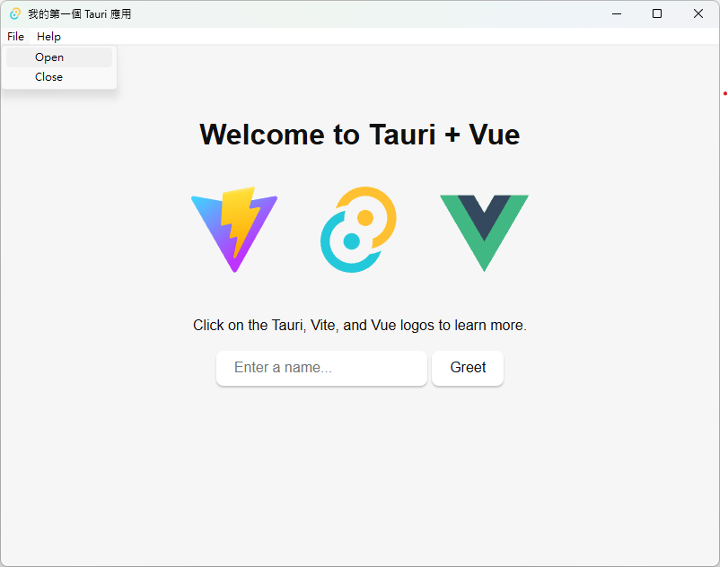Open the Help menu
This screenshot has height=567, width=728.
(x=48, y=36)
